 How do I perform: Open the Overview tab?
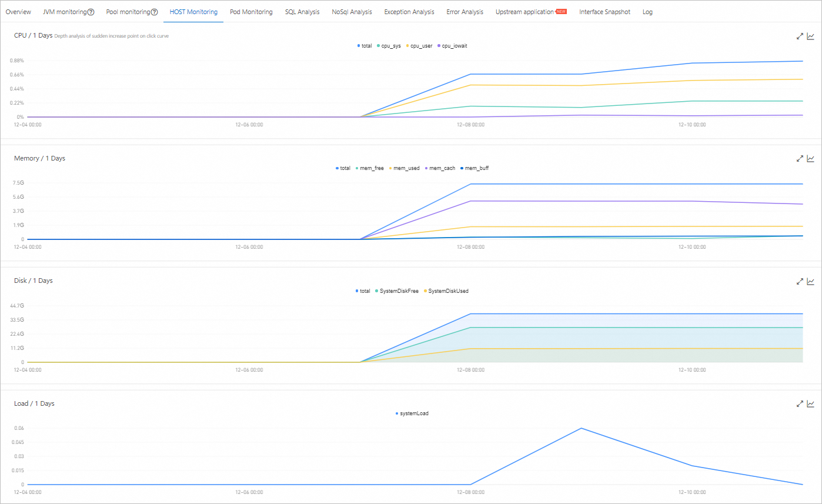click(x=18, y=12)
